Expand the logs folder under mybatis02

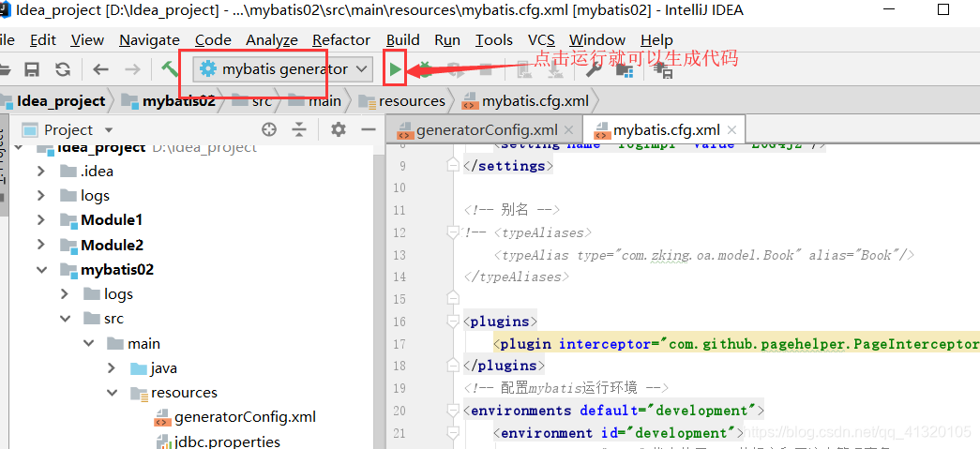coord(65,293)
